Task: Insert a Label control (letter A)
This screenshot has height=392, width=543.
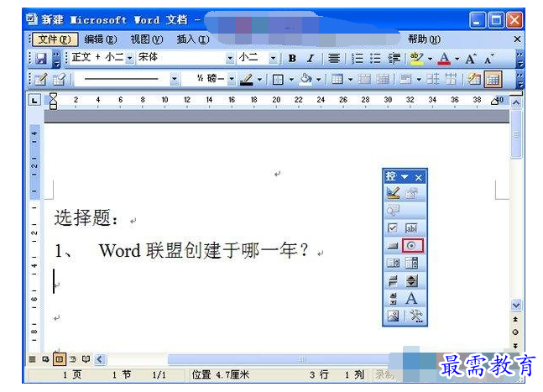Action: click(x=411, y=299)
